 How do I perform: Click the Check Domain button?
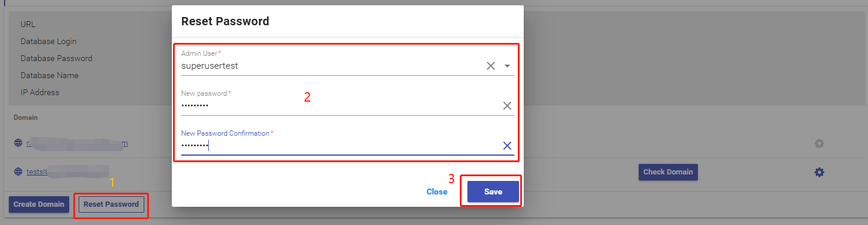[668, 172]
